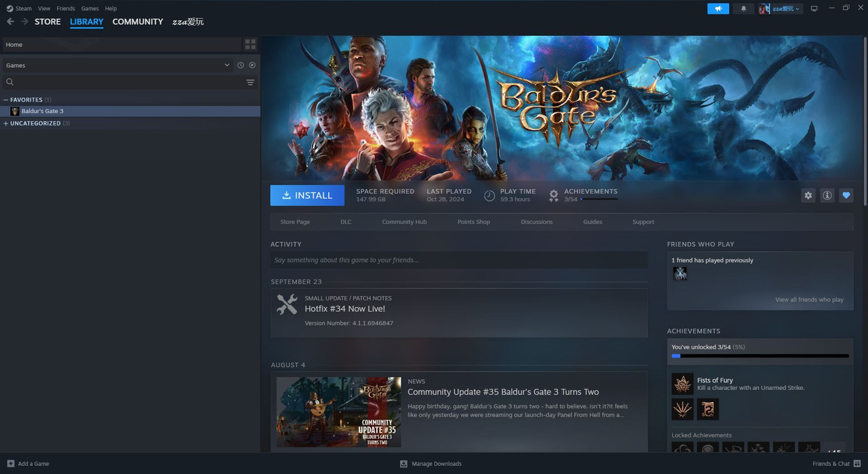This screenshot has height=474, width=868.
Task: Open the View menu
Action: click(44, 9)
